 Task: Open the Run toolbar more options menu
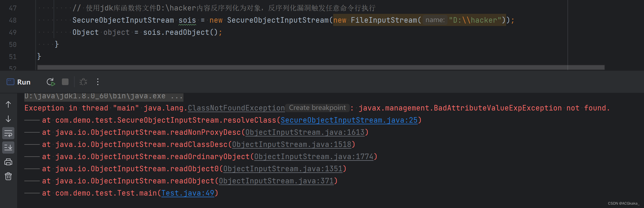98,82
